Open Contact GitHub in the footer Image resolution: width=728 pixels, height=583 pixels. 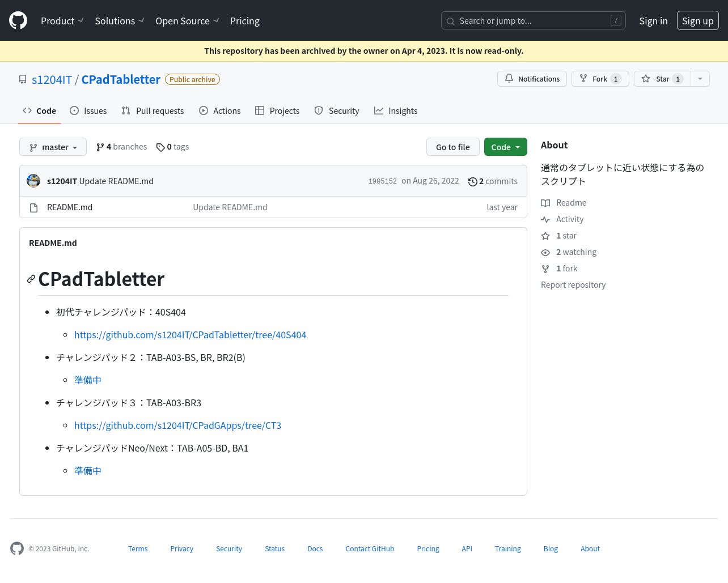pyautogui.click(x=370, y=549)
